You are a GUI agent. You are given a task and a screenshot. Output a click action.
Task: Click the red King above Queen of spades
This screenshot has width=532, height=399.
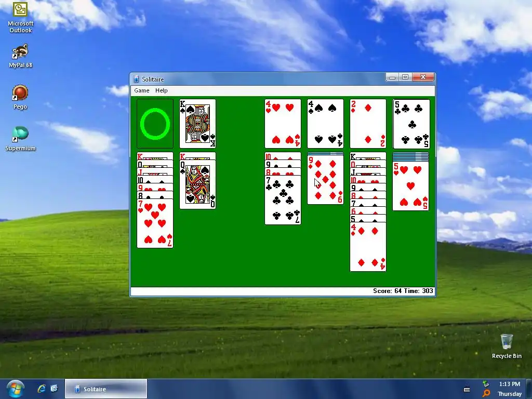pyautogui.click(x=197, y=156)
